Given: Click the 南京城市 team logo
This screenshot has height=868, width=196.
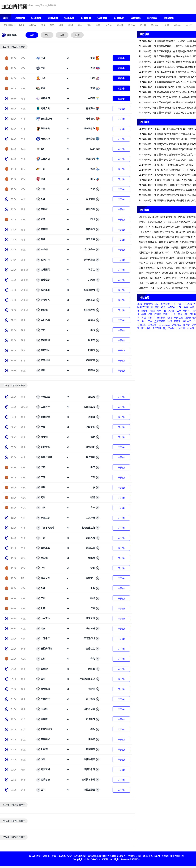Looking at the screenshot, I should [98, 159].
